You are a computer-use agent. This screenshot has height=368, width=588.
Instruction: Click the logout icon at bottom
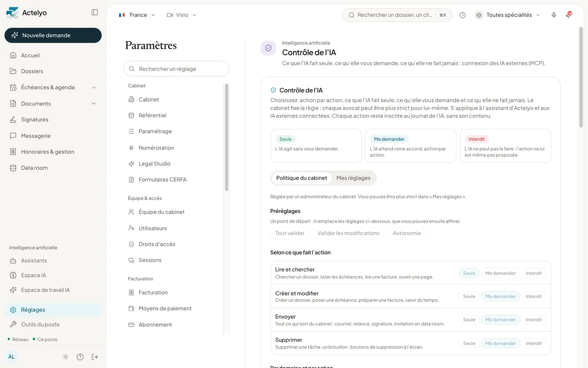pyautogui.click(x=95, y=357)
